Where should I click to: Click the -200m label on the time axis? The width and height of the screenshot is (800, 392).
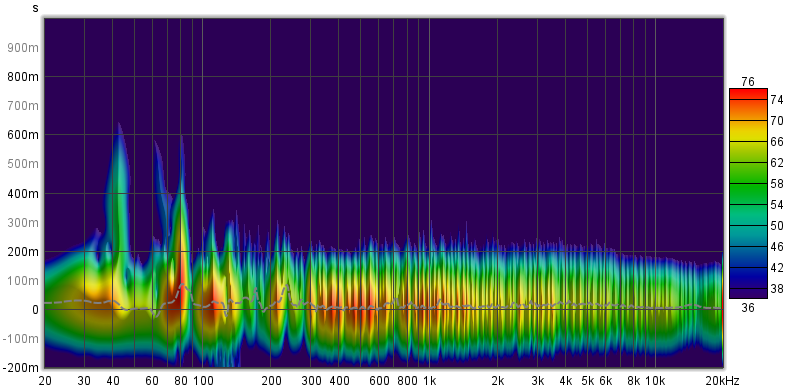tap(21, 368)
